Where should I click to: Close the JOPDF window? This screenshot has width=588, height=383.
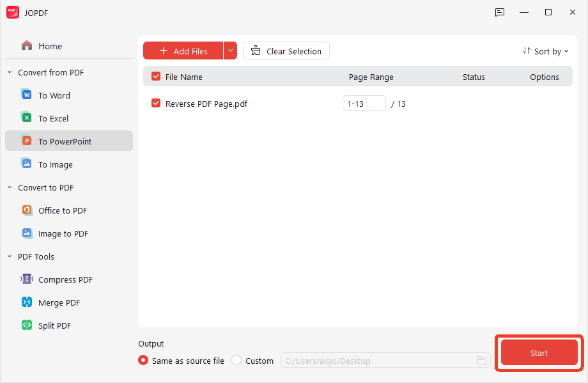[x=572, y=12]
